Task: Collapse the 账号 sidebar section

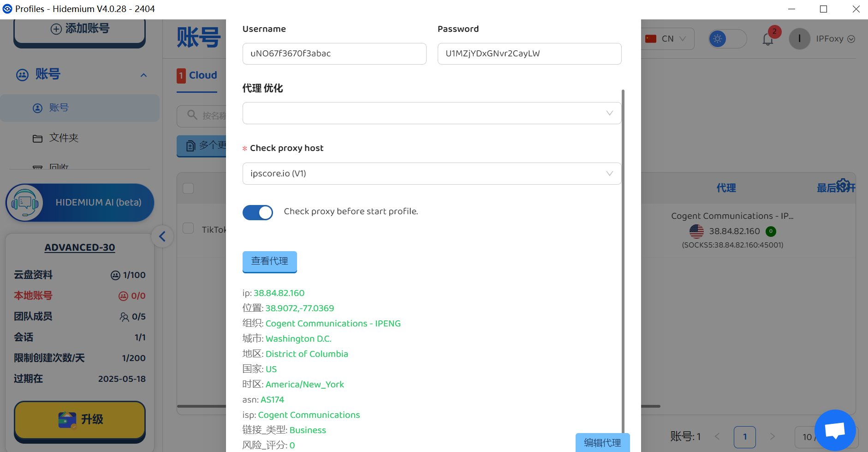Action: pyautogui.click(x=143, y=75)
